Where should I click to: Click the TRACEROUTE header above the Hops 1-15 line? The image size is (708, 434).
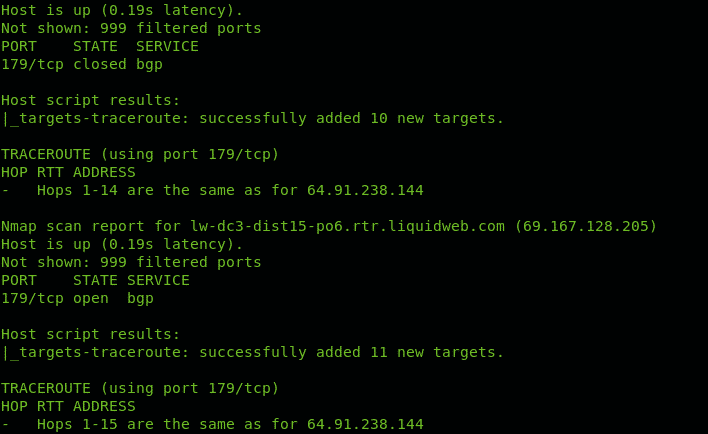46,388
